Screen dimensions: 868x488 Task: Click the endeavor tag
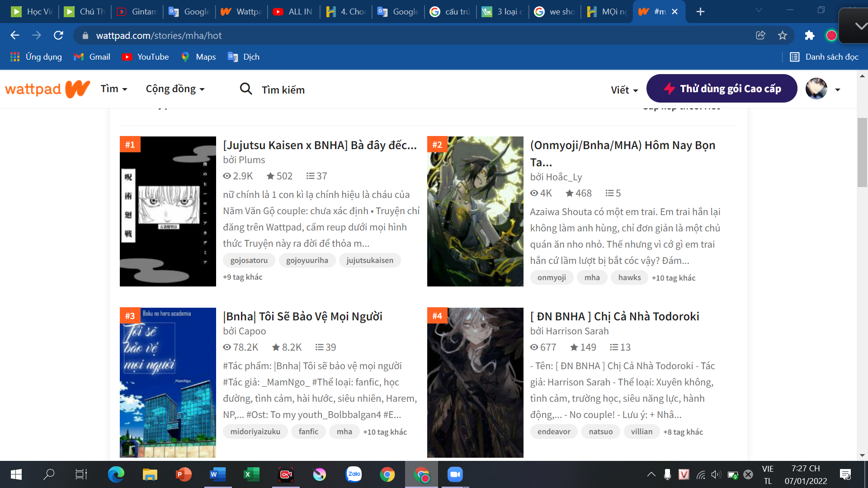point(554,432)
